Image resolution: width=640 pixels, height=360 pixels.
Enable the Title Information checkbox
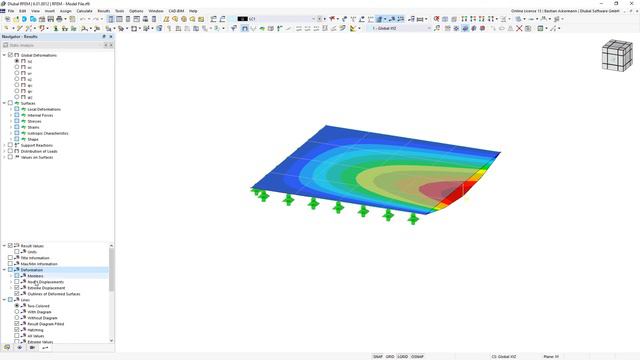click(11, 258)
